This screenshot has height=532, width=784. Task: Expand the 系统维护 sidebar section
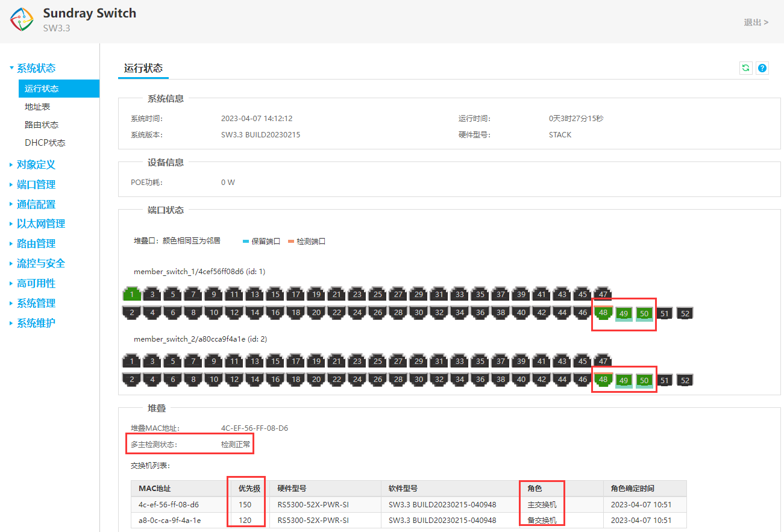(36, 323)
